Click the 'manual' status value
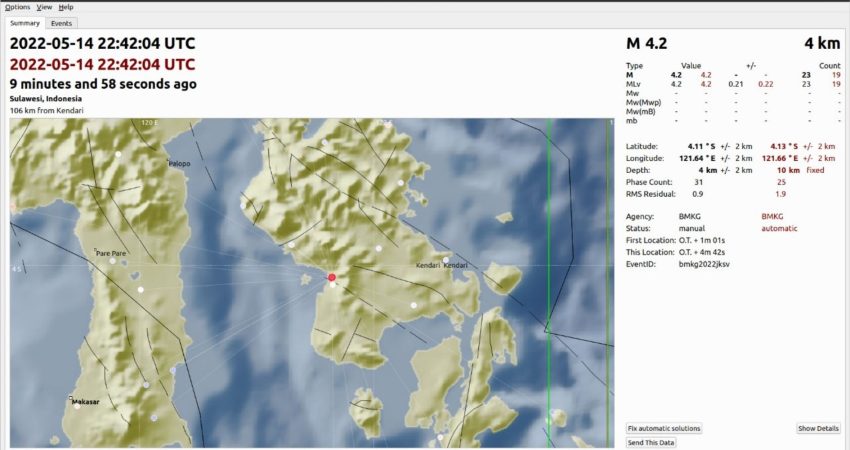 click(692, 228)
